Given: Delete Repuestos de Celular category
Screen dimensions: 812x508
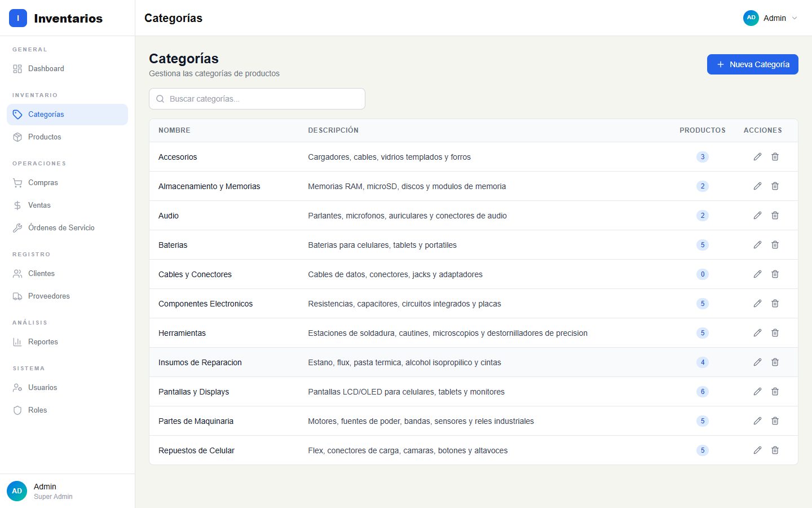Looking at the screenshot, I should coord(775,450).
